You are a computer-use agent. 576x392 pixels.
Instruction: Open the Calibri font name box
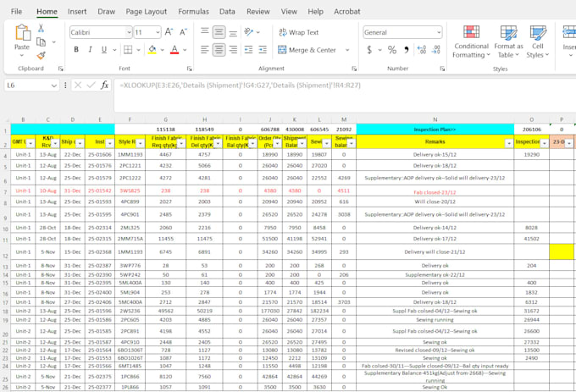coord(101,32)
